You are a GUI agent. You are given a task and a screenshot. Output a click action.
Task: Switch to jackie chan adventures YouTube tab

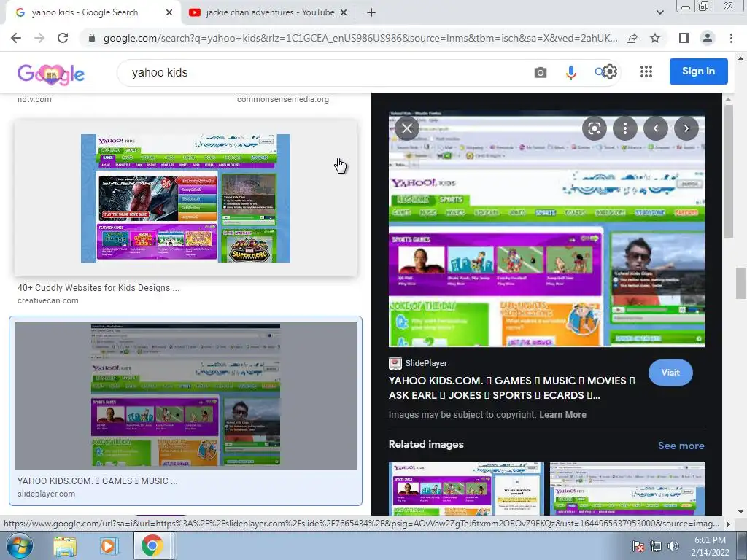click(270, 12)
